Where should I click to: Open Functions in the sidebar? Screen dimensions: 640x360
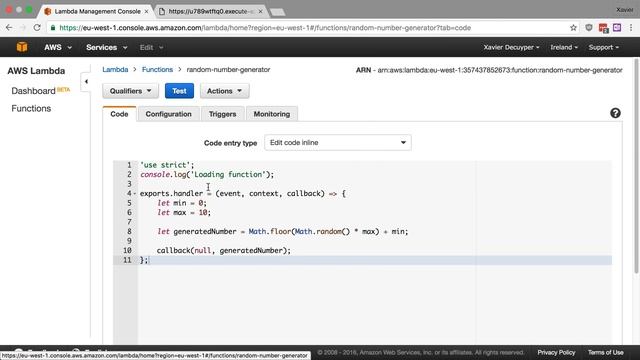pyautogui.click(x=31, y=108)
